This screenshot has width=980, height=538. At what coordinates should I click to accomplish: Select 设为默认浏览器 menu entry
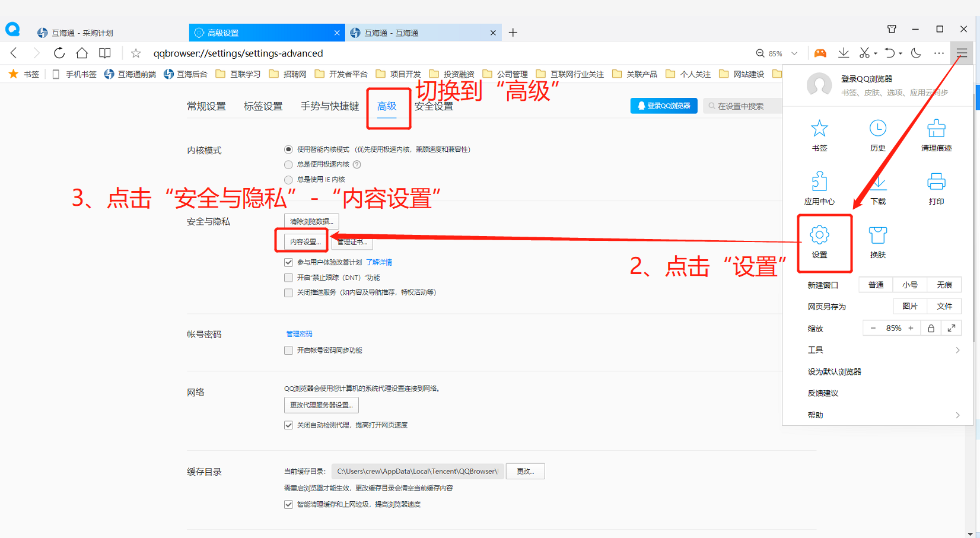point(834,372)
